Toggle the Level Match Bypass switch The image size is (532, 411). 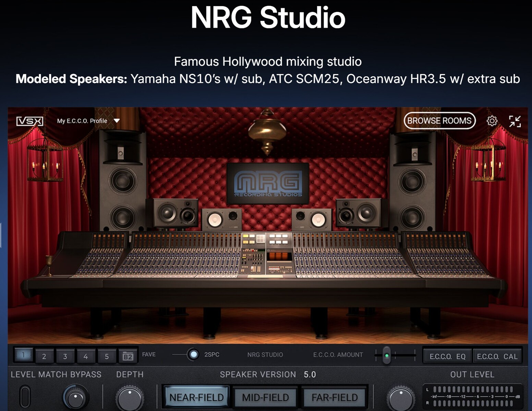(x=25, y=397)
